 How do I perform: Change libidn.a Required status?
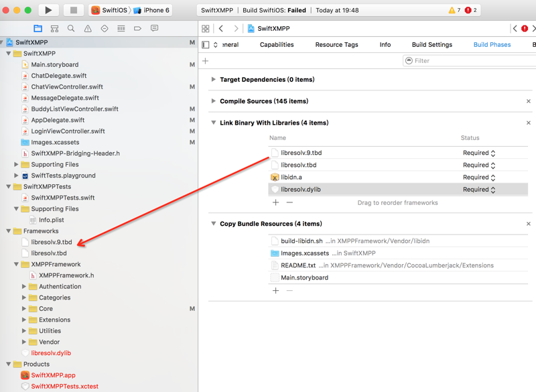pyautogui.click(x=479, y=178)
